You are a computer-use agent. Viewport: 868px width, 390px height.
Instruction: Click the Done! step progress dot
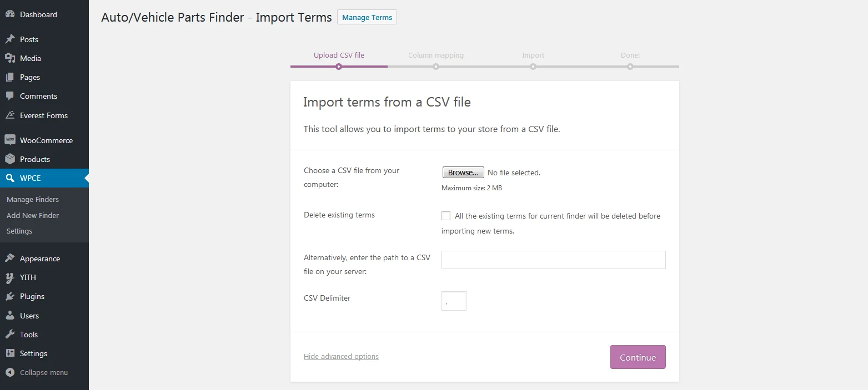pos(630,67)
